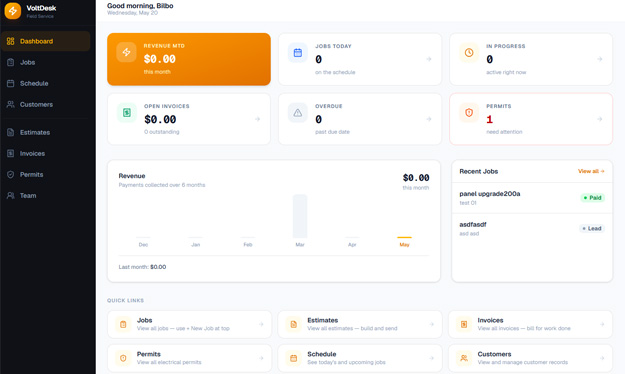Click Last month: $0.00 text
625x374 pixels.
142,267
